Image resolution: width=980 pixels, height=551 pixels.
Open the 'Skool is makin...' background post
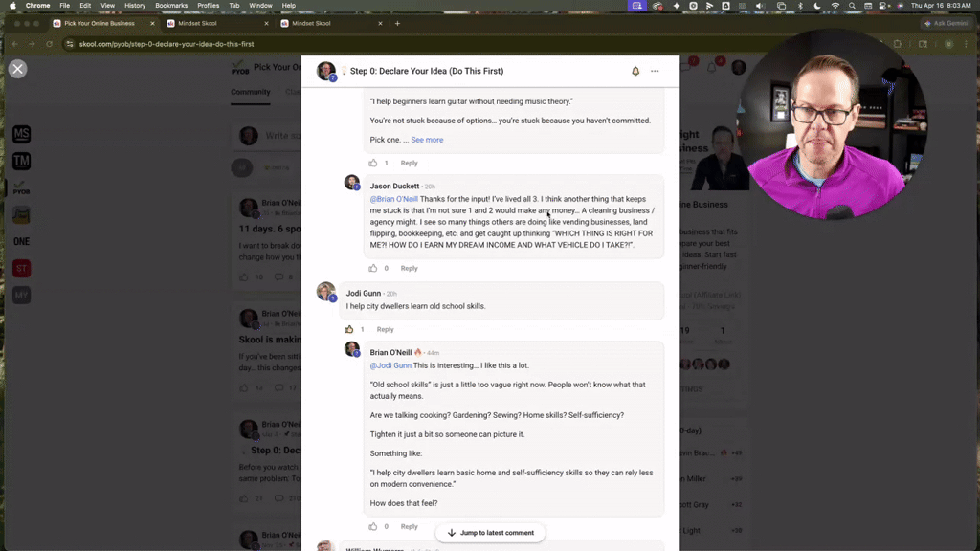click(269, 340)
